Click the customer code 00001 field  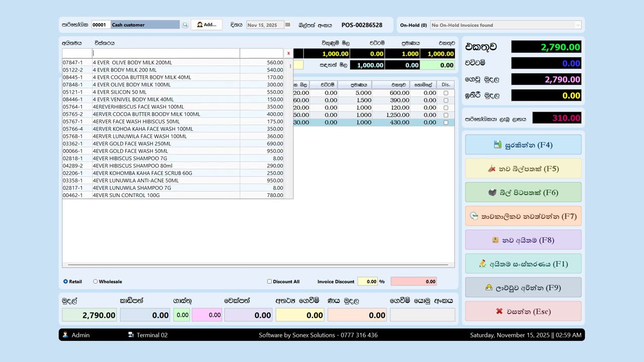coord(101,25)
